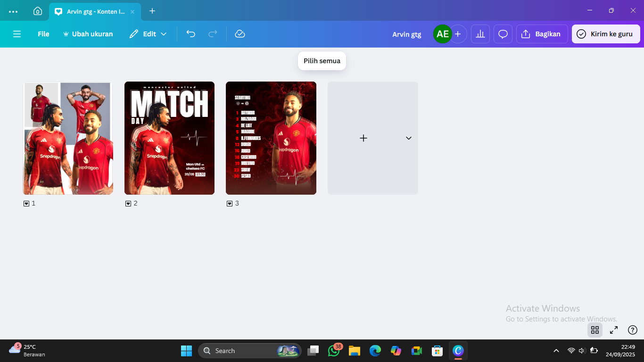Redo the last action
This screenshot has width=644, height=362.
(x=213, y=34)
